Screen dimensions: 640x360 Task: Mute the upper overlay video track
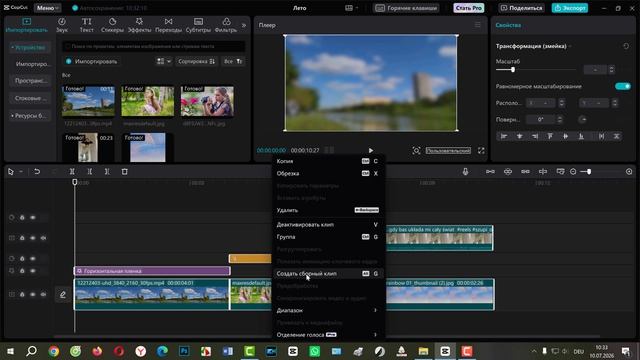coord(43,238)
